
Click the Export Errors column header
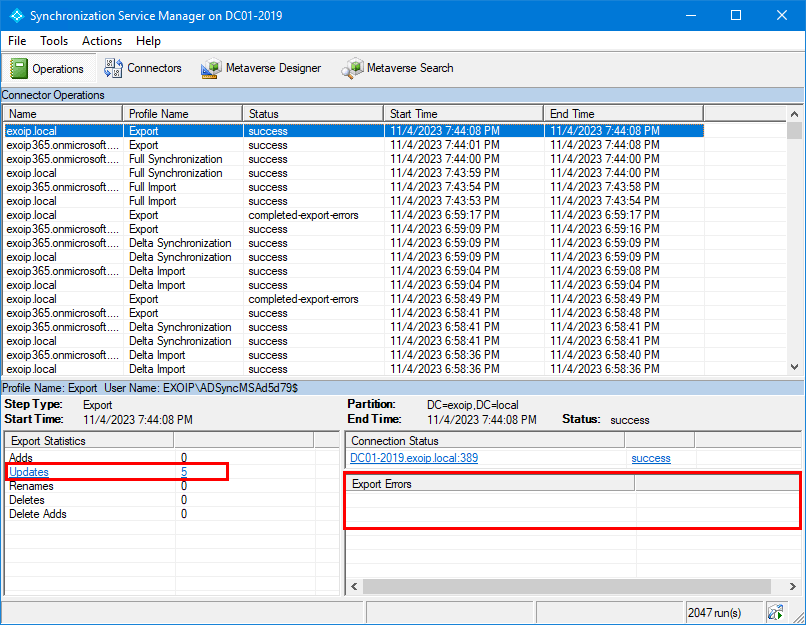pos(490,484)
